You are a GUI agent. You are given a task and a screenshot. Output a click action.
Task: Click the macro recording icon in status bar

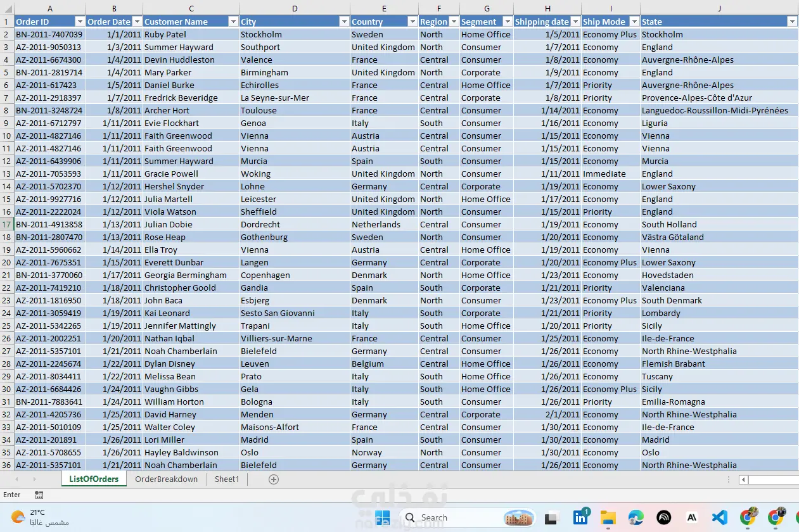point(39,495)
